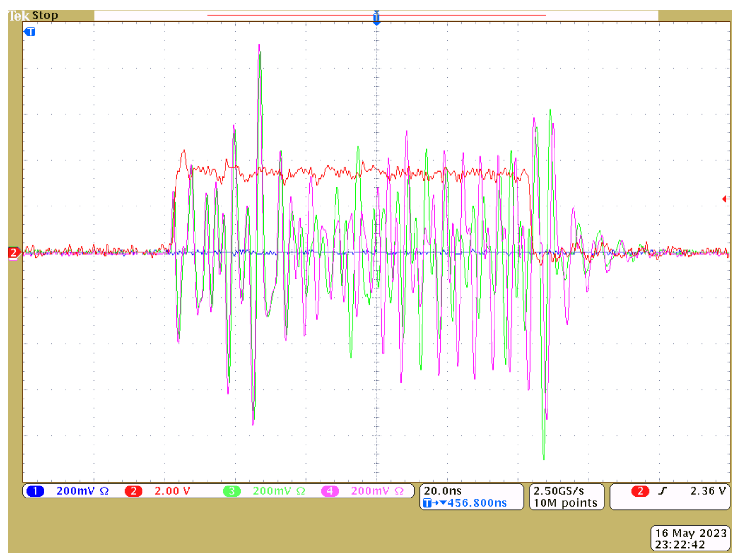The image size is (739, 560).
Task: Click the blue T marker at top-left
Action: pos(29,32)
